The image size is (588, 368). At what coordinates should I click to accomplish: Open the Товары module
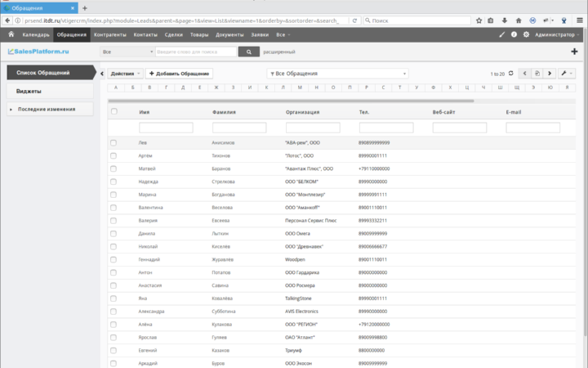click(199, 34)
